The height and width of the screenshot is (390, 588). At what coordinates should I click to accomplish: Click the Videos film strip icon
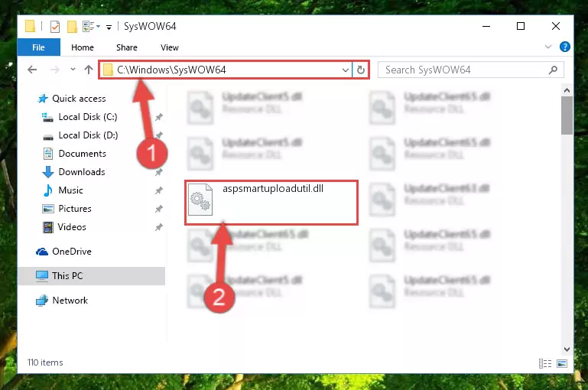click(48, 227)
